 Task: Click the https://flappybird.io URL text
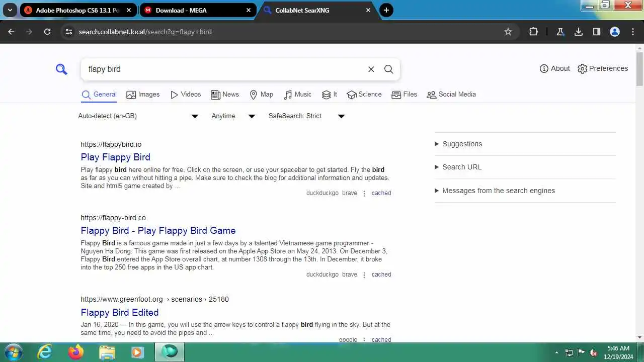click(111, 144)
